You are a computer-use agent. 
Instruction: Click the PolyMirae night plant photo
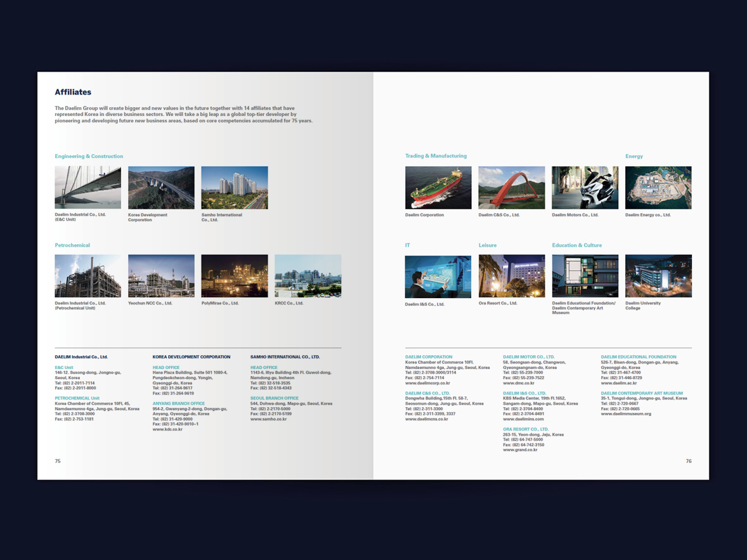(x=235, y=276)
